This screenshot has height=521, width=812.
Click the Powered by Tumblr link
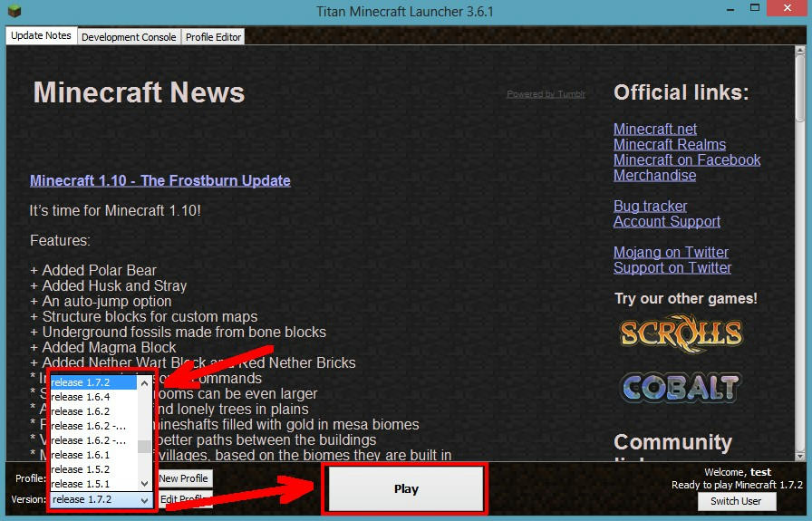546,94
